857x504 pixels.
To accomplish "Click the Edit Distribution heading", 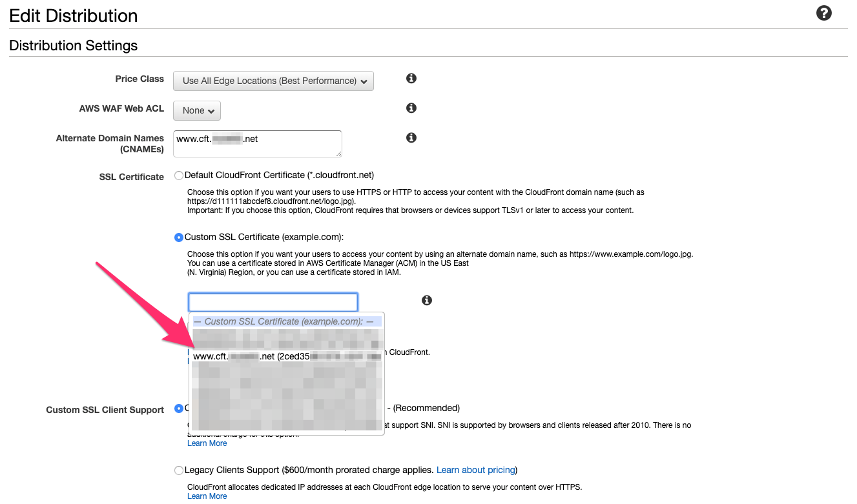I will click(74, 15).
